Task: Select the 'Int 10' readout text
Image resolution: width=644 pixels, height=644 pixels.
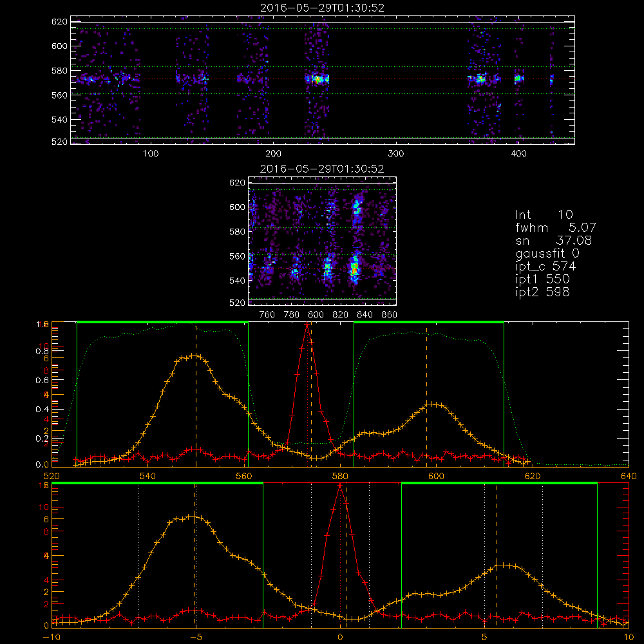Action: (x=544, y=214)
